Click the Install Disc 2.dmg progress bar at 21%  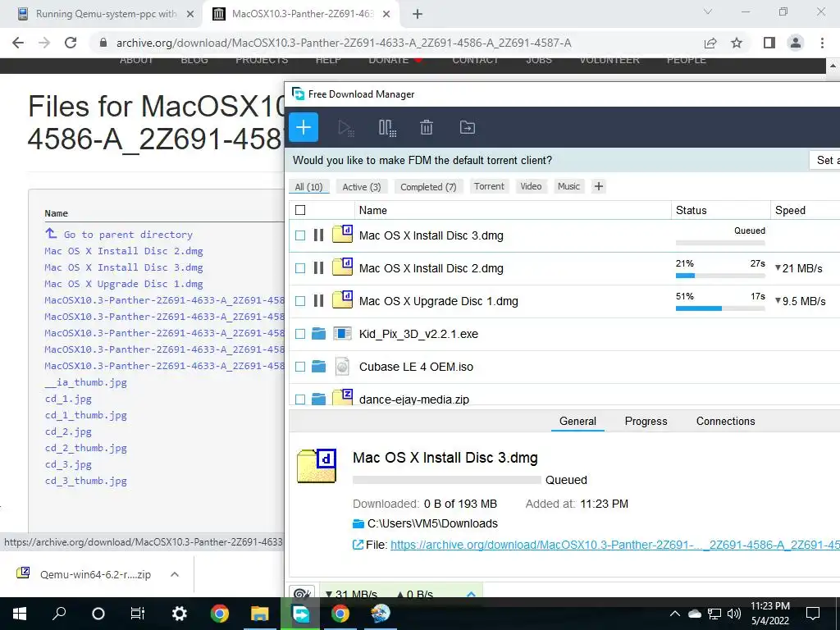pos(720,276)
